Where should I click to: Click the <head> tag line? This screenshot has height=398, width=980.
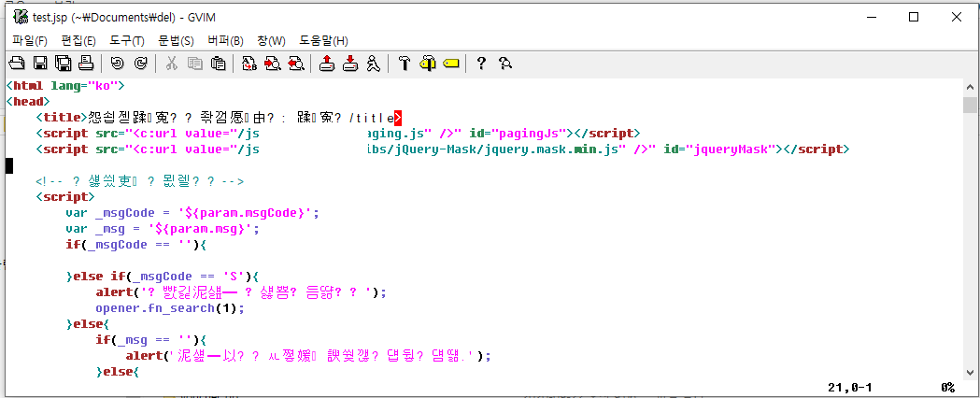[x=27, y=102]
